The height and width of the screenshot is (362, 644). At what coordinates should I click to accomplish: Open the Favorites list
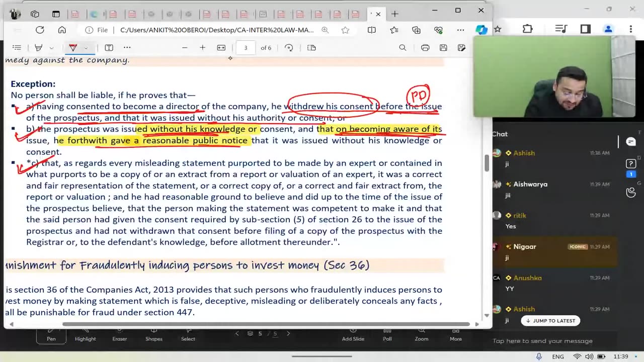click(394, 30)
